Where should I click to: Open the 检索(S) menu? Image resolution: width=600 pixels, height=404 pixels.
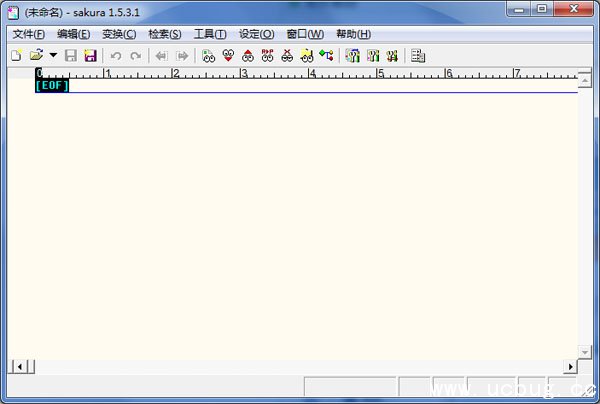165,34
